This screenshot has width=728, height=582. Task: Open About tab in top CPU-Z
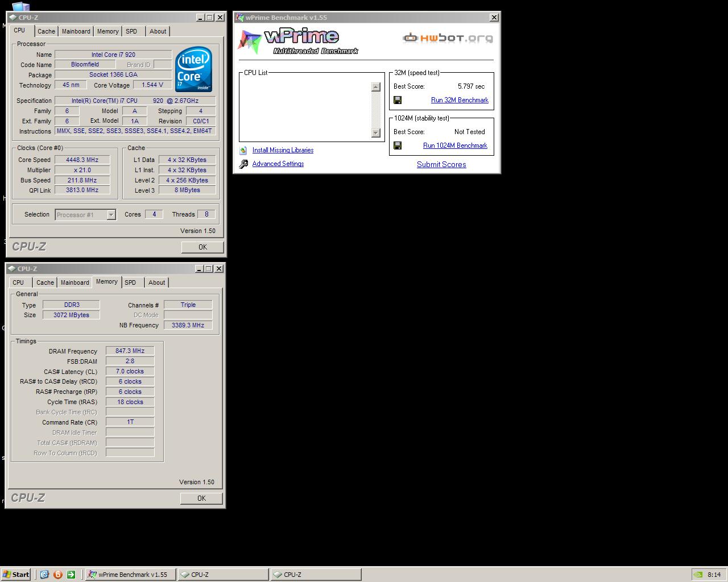(x=158, y=31)
